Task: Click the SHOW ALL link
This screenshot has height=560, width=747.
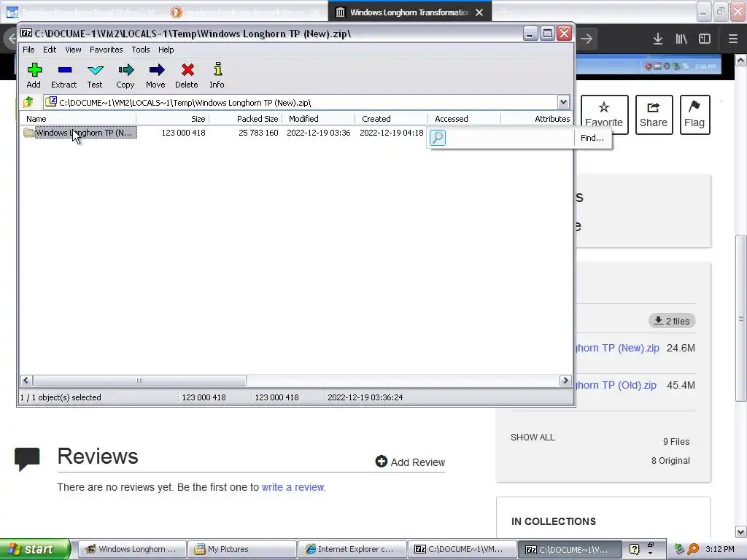Action: click(x=533, y=437)
